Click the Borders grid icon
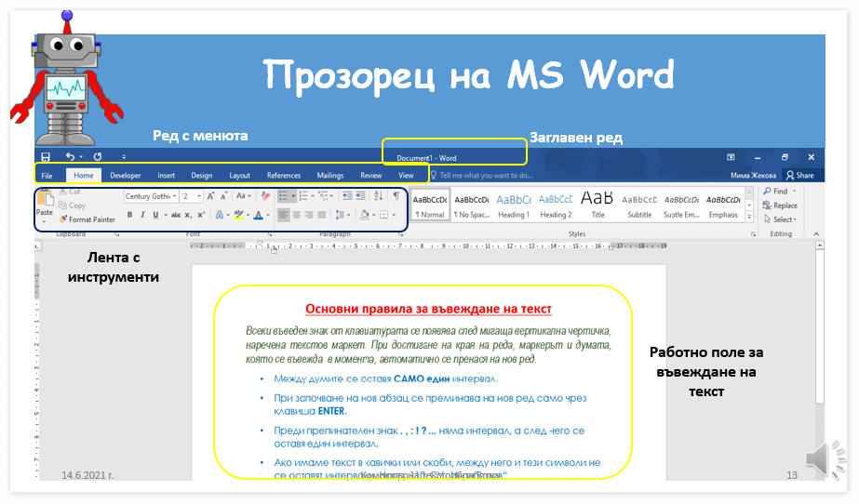 384,215
